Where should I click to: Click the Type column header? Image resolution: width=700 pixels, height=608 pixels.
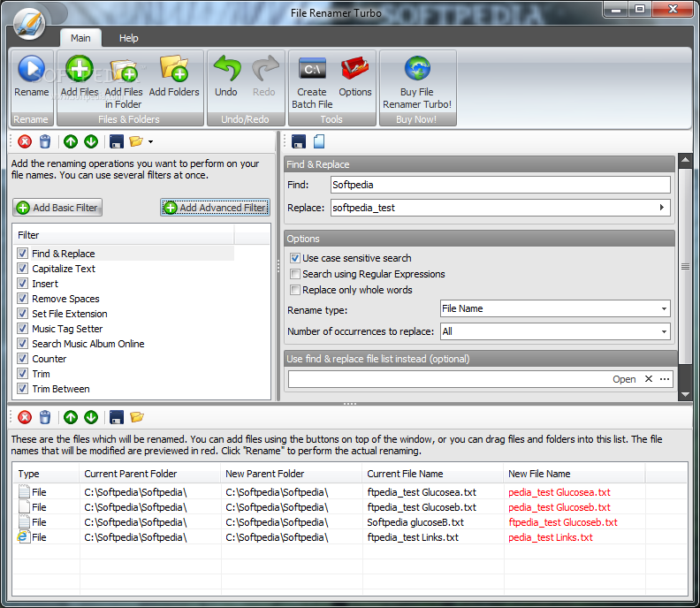(x=46, y=474)
